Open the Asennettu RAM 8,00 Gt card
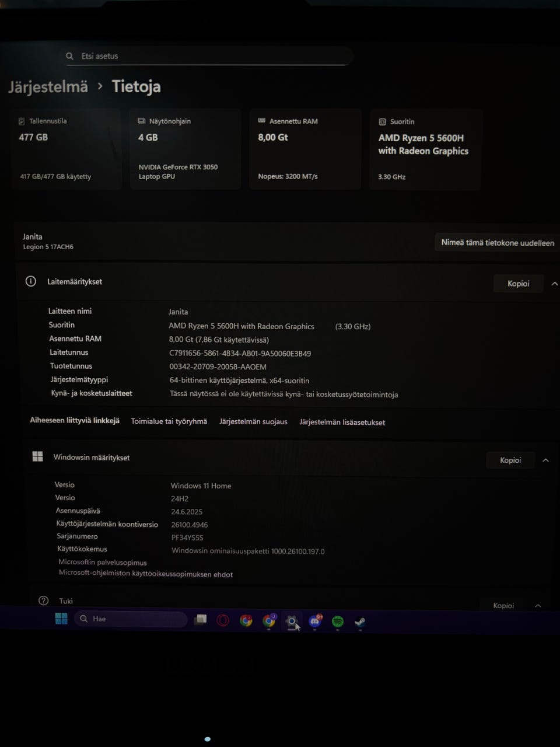This screenshot has width=560, height=747. (305, 149)
